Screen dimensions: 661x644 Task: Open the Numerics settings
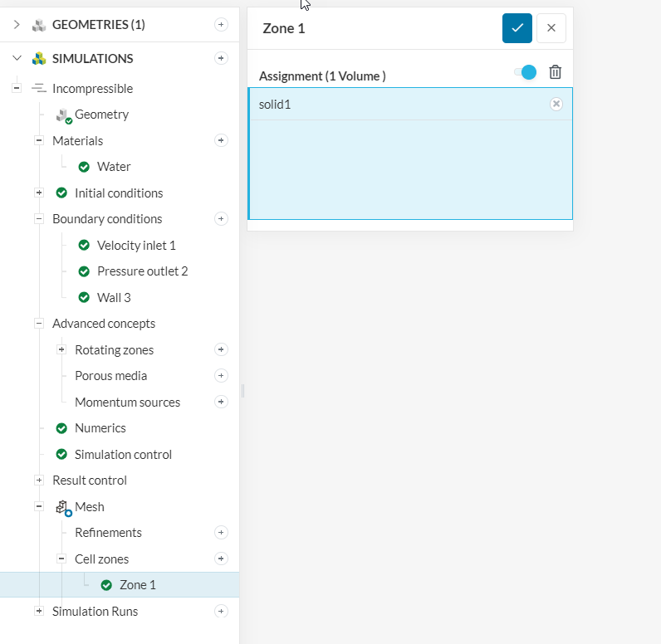click(100, 428)
